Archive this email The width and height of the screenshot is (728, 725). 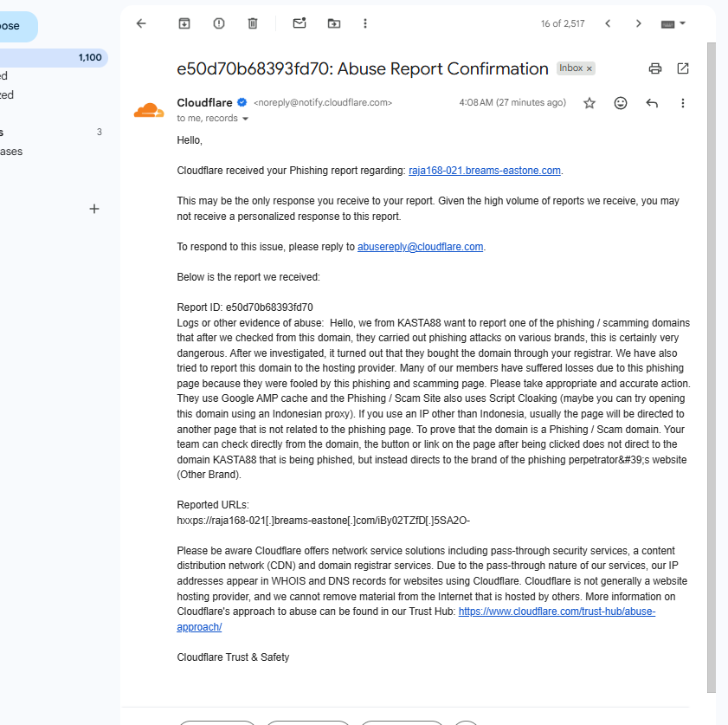[184, 23]
